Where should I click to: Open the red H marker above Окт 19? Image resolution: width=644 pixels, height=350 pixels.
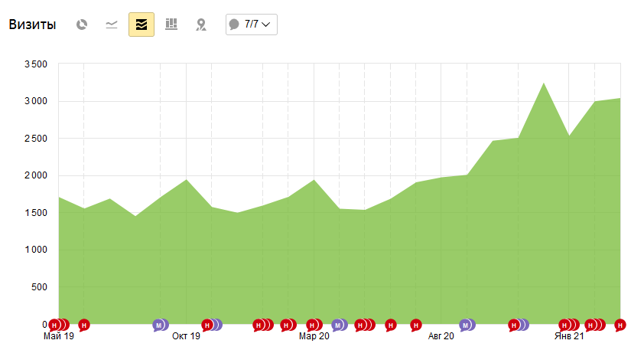(x=207, y=325)
